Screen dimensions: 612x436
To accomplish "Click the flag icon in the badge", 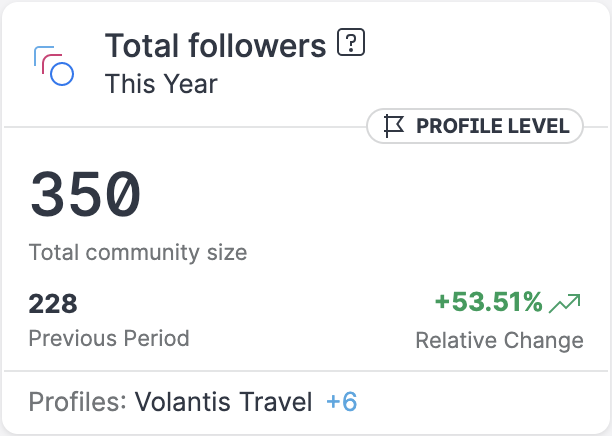I will click(x=394, y=126).
